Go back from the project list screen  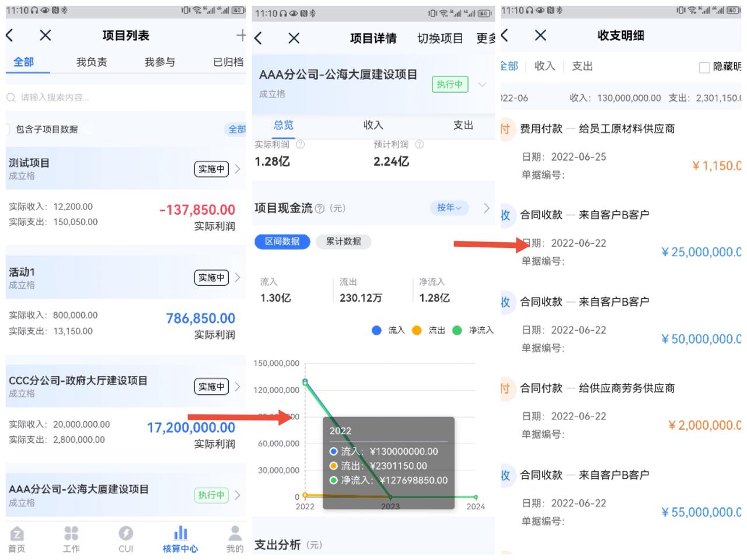click(9, 36)
